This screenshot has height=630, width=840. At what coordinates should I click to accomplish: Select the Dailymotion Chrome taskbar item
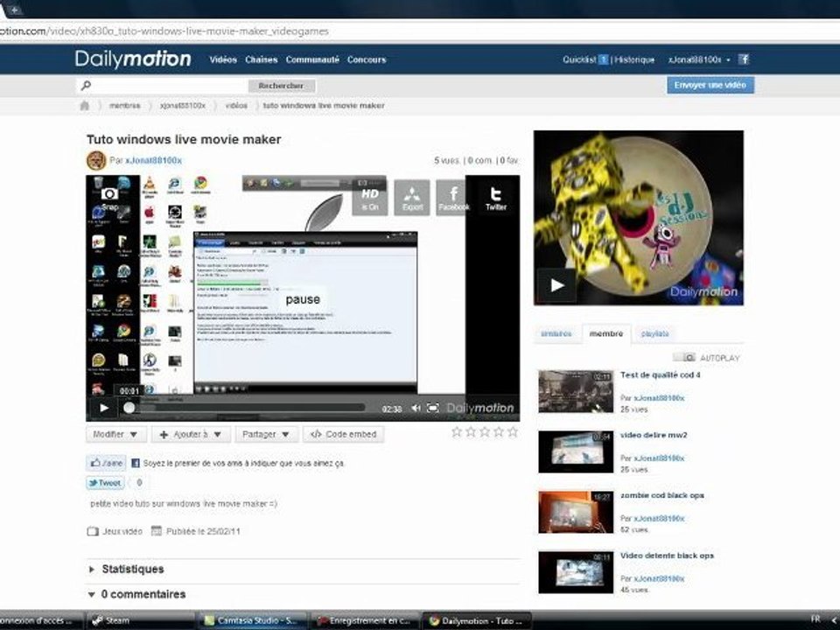click(477, 620)
